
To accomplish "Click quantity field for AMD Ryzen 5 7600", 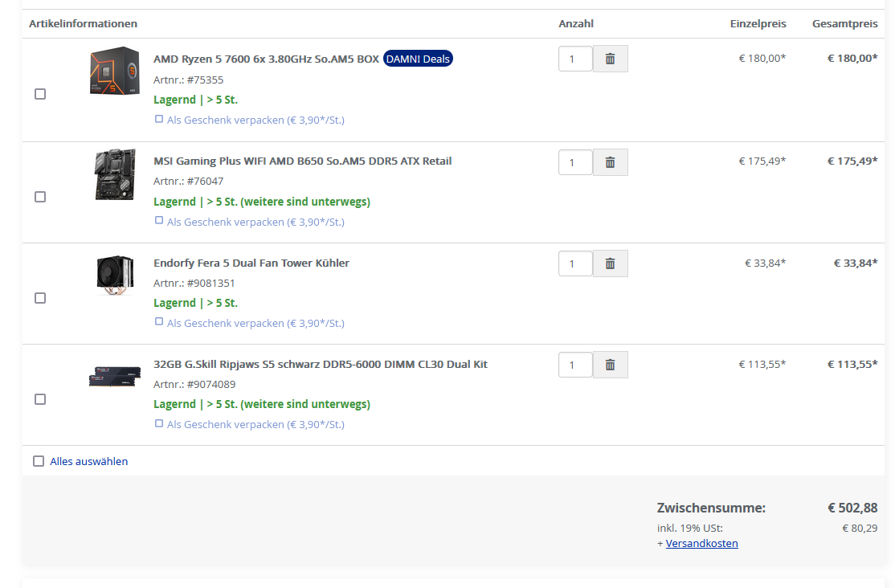I will tap(575, 59).
